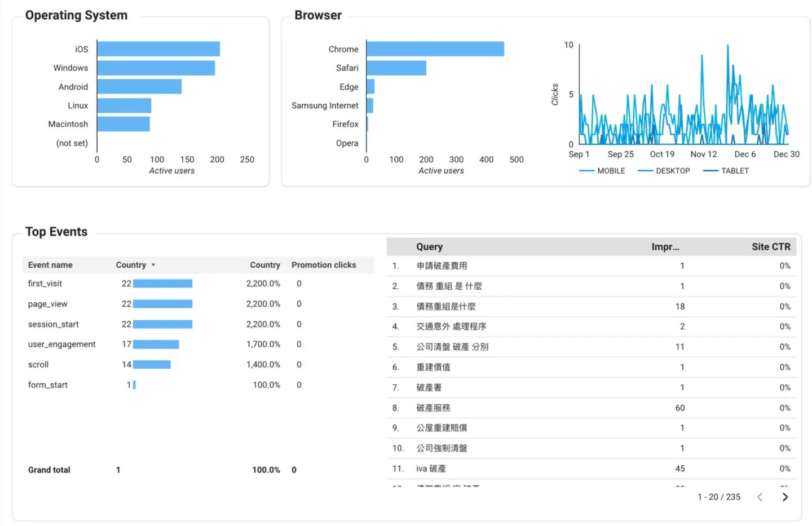The width and height of the screenshot is (812, 526).
Task: Go to previous page of query table
Action: 760,497
